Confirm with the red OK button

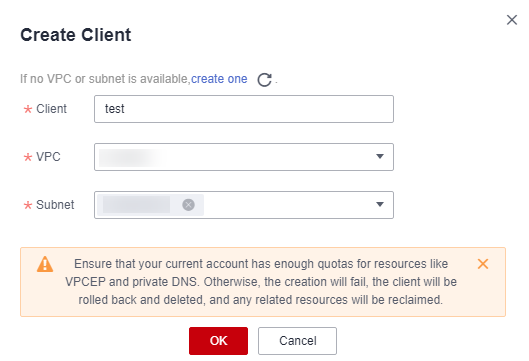218,341
